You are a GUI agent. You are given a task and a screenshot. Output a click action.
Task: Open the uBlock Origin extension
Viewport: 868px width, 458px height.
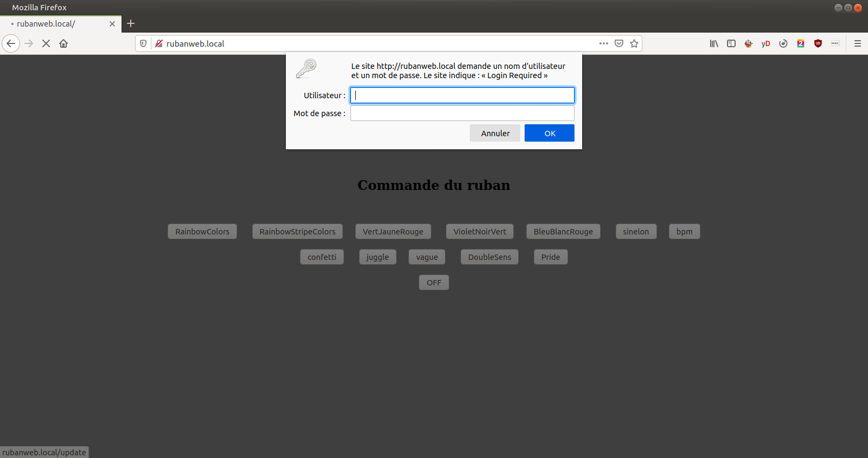pyautogui.click(x=818, y=43)
